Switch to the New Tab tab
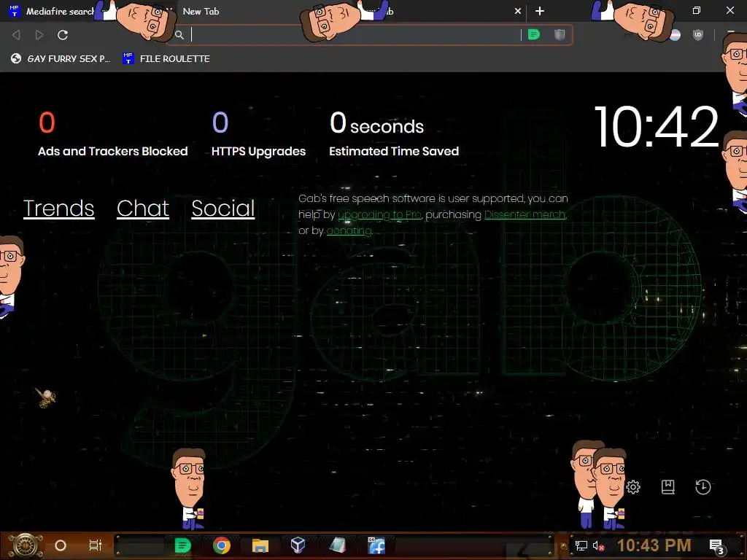This screenshot has height=560, width=747. pos(201,11)
